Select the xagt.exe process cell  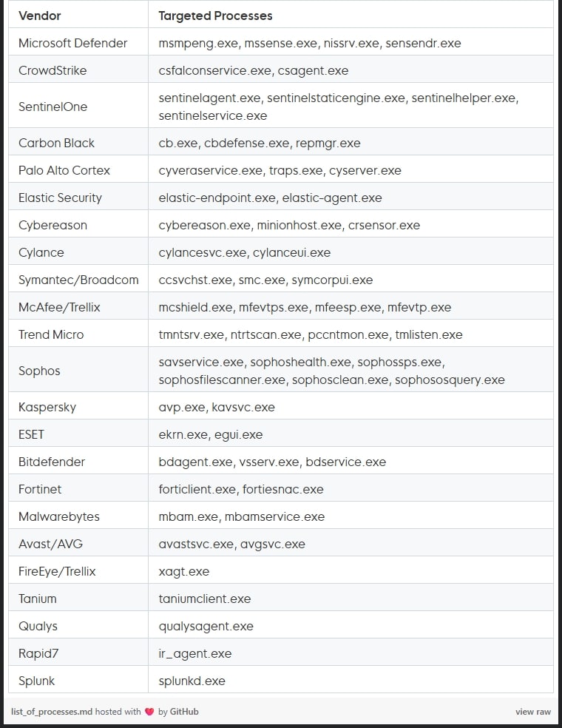coord(183,571)
